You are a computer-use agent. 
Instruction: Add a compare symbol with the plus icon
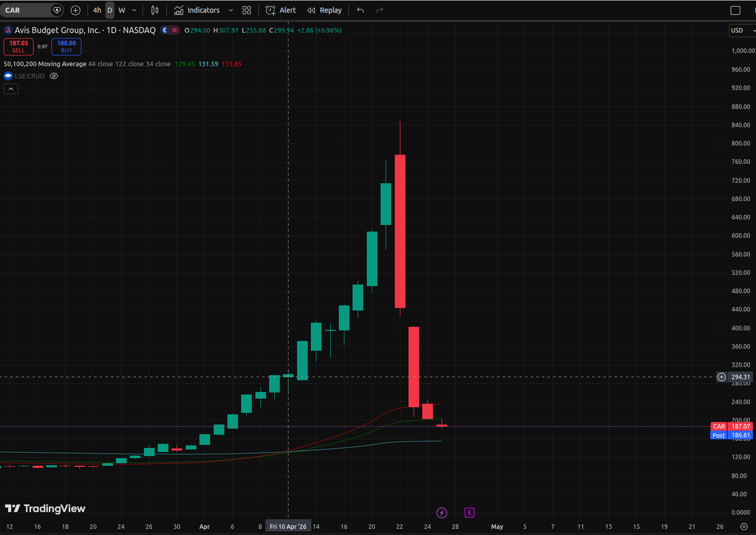pos(76,10)
